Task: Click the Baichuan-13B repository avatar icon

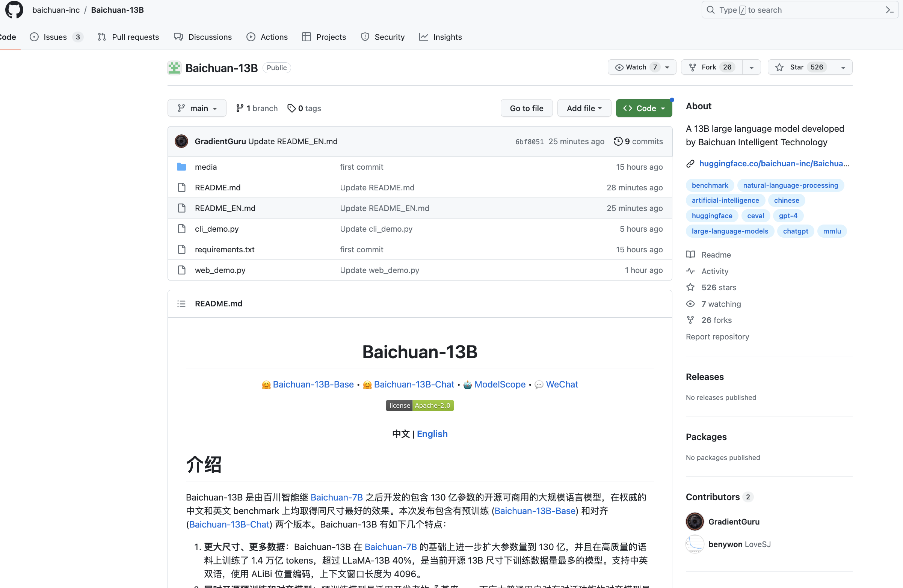Action: [x=174, y=68]
